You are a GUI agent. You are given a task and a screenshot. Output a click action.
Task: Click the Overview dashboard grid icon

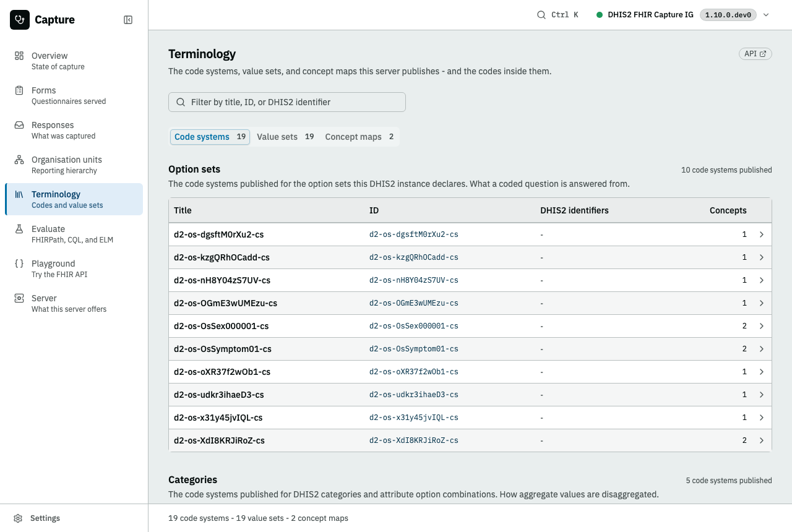click(19, 56)
